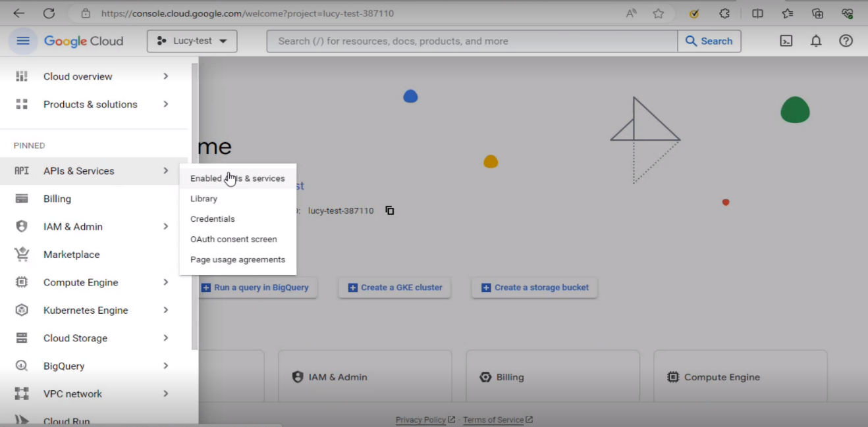
Task: Click the blue Search button
Action: click(709, 41)
